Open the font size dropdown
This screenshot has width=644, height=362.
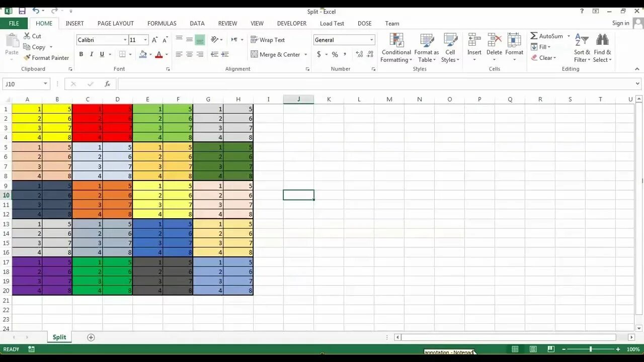pyautogui.click(x=145, y=40)
